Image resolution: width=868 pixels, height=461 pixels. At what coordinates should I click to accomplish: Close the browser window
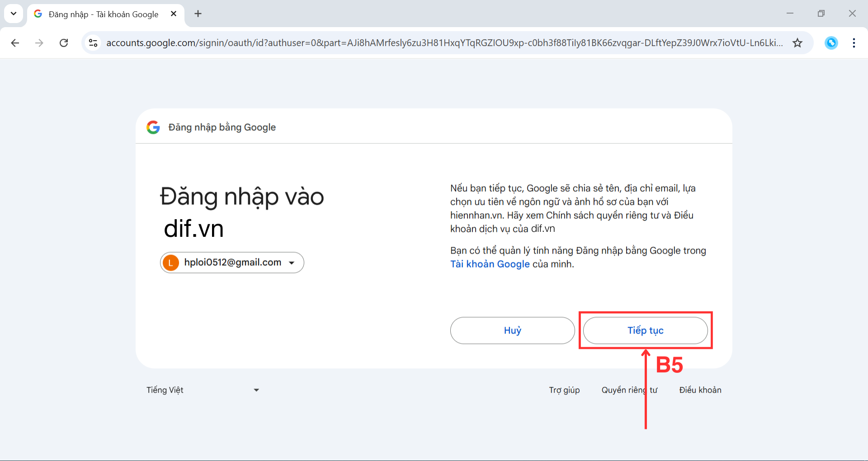[x=852, y=14]
